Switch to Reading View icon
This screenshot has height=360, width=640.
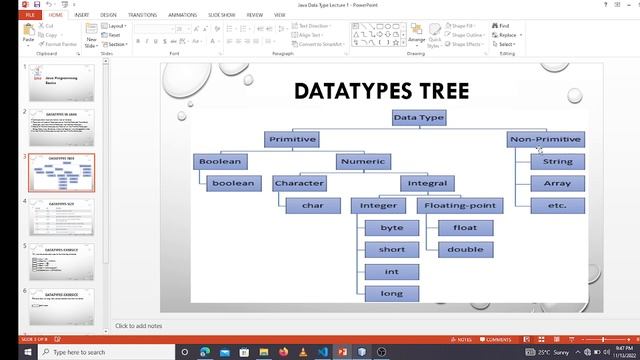pos(557,340)
